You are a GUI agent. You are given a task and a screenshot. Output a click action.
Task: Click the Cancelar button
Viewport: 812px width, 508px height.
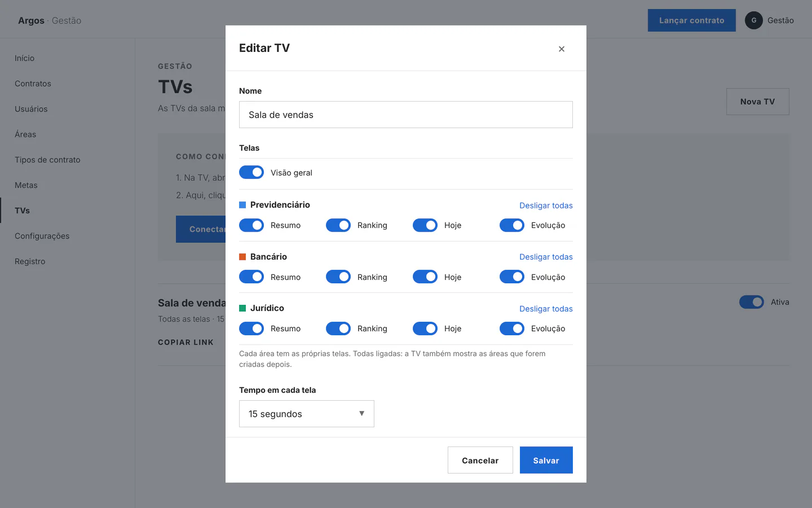pyautogui.click(x=480, y=460)
